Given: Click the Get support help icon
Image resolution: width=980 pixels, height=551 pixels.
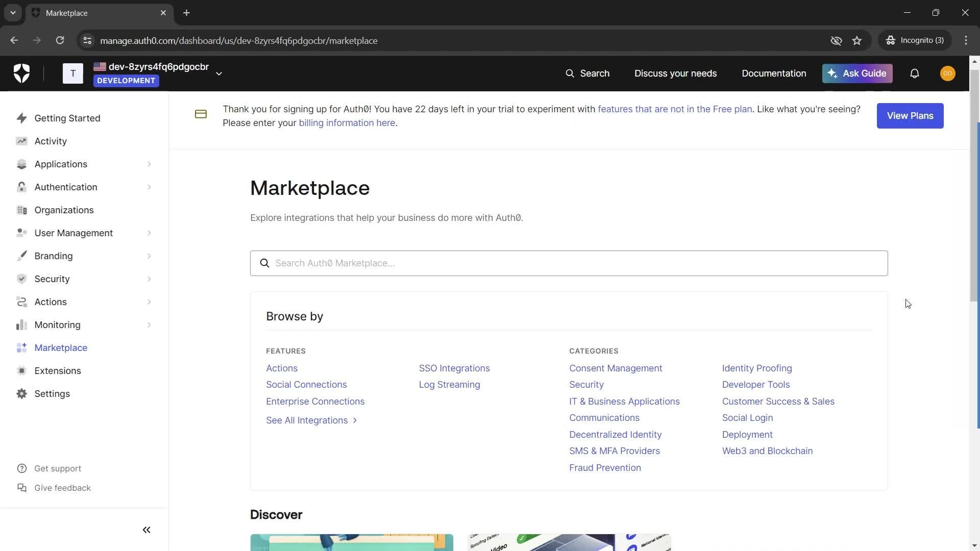Looking at the screenshot, I should coord(21,468).
